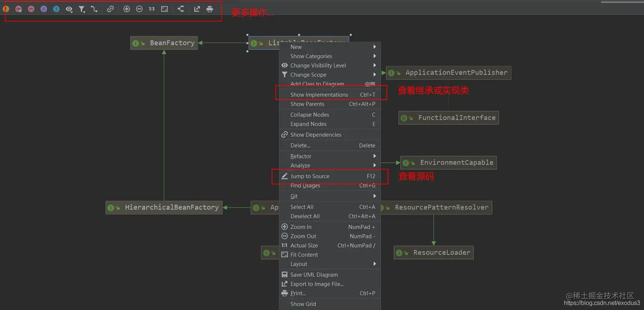Toggle Constructors icon (m with star) in toolbar
This screenshot has height=310, width=644.
tap(18, 9)
